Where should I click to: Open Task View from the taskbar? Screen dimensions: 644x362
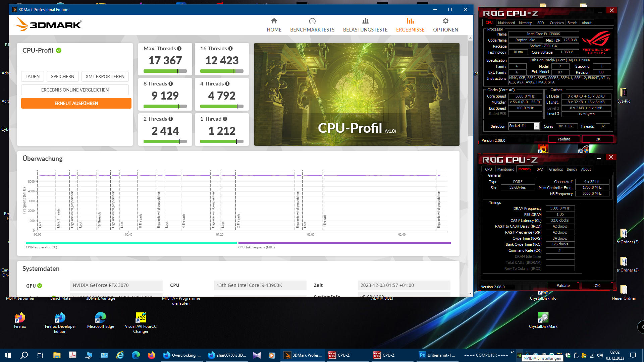tap(40, 355)
